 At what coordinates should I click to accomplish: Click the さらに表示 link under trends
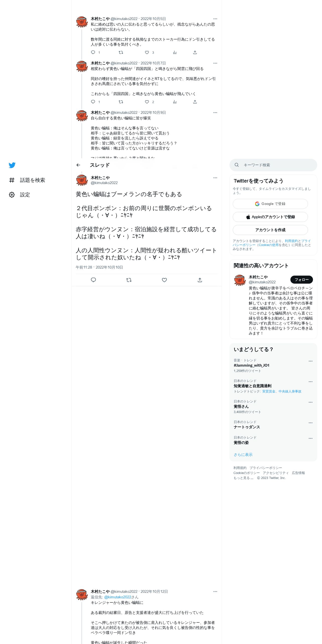click(x=243, y=455)
